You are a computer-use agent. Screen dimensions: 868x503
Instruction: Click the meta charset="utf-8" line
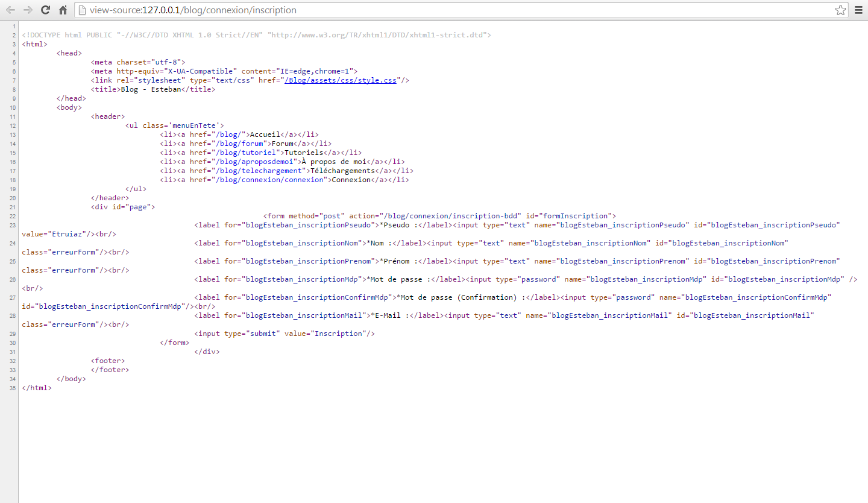click(x=138, y=62)
